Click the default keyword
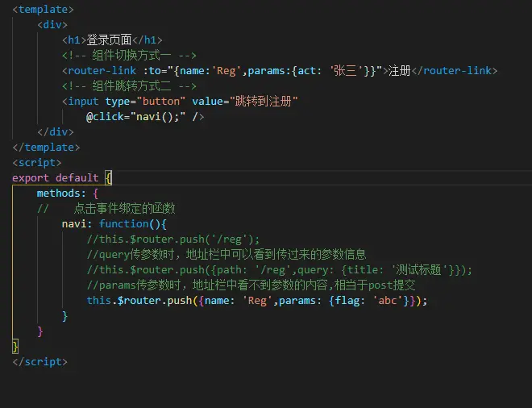 [77, 178]
